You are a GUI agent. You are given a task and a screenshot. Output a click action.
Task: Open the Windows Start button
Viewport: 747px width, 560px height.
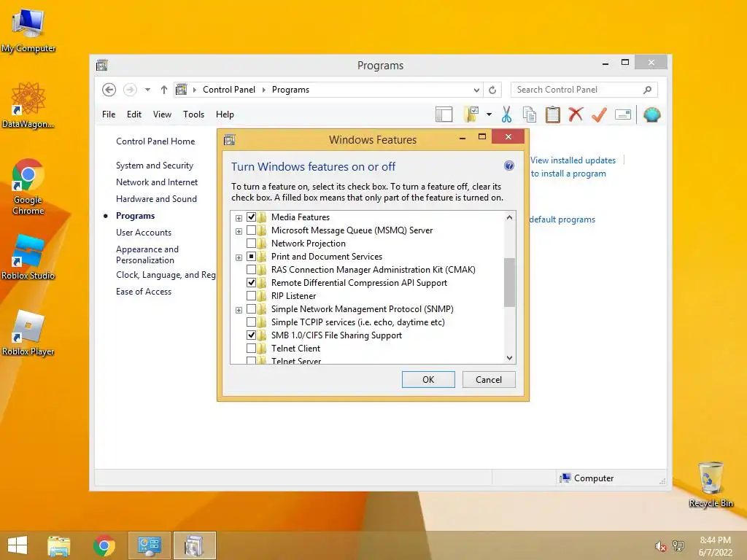click(x=18, y=545)
